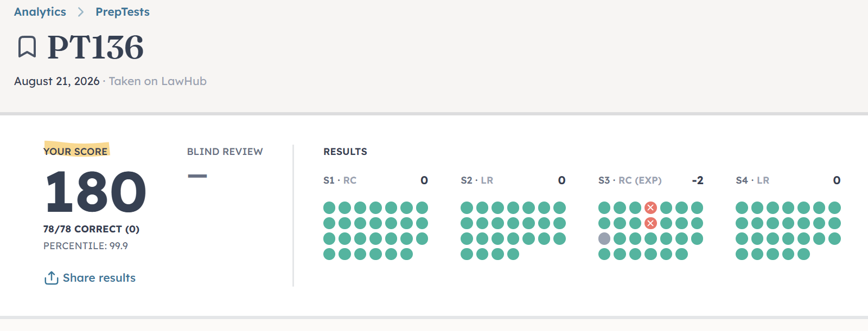Image resolution: width=868 pixels, height=331 pixels.
Task: Go to Analytics breadcrumb
Action: pos(40,12)
